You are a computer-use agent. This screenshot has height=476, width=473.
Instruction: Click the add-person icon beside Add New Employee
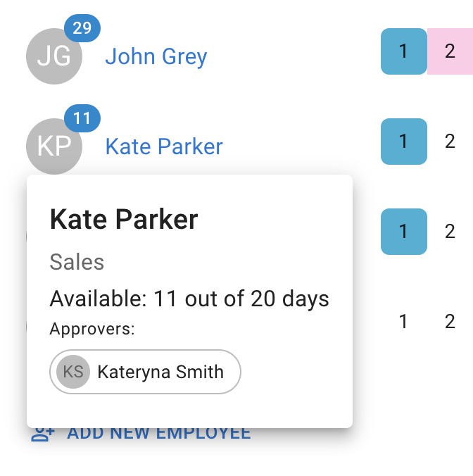[43, 434]
